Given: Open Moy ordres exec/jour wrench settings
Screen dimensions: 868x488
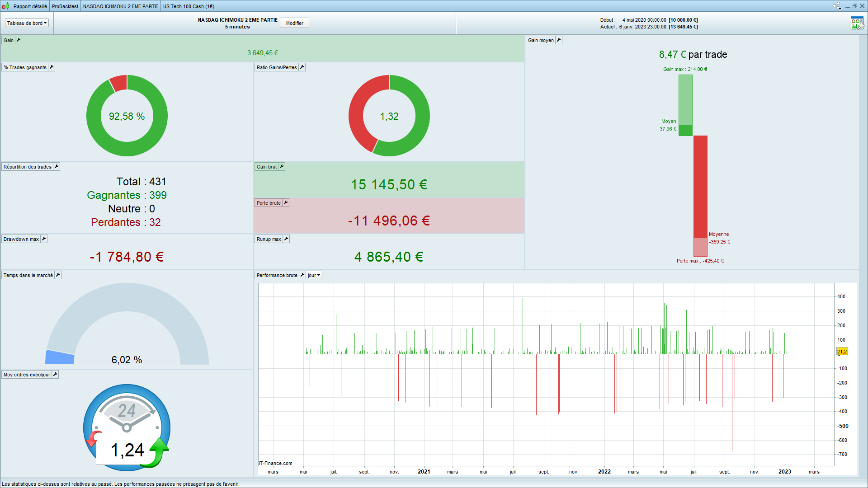Looking at the screenshot, I should point(55,375).
